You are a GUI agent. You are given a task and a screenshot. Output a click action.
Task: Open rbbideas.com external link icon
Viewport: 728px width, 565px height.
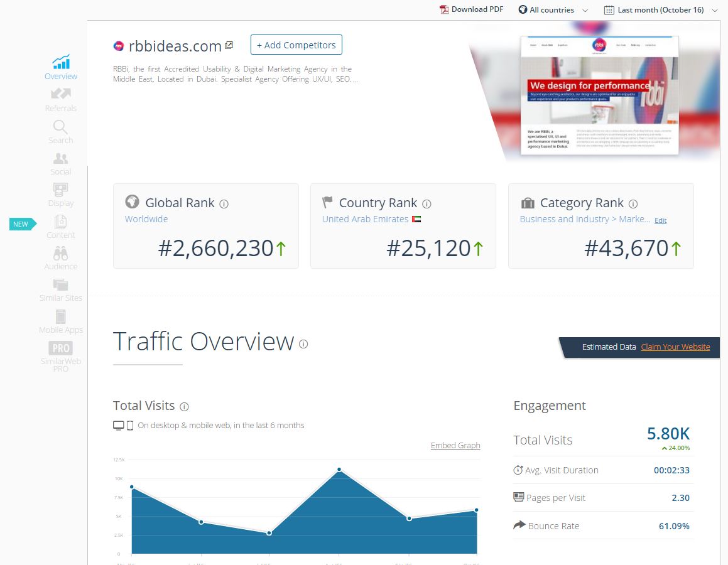click(229, 45)
